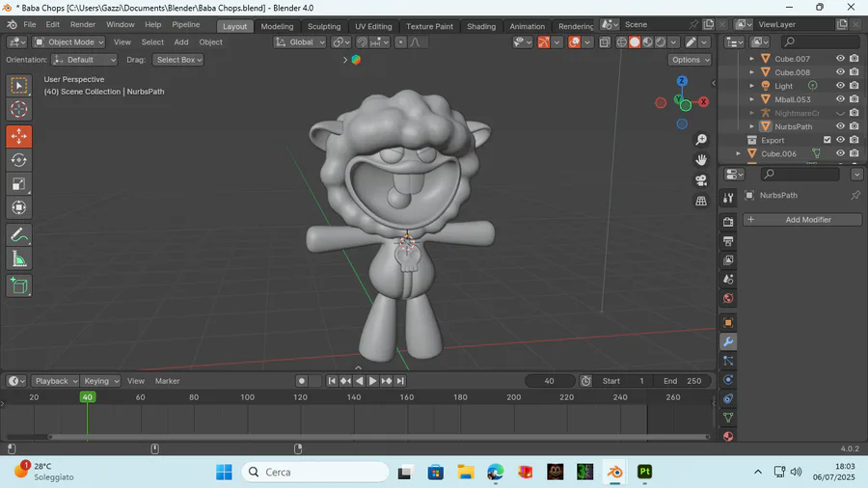Choose the Rotate tool
Image resolution: width=868 pixels, height=488 pixels.
pyautogui.click(x=19, y=160)
